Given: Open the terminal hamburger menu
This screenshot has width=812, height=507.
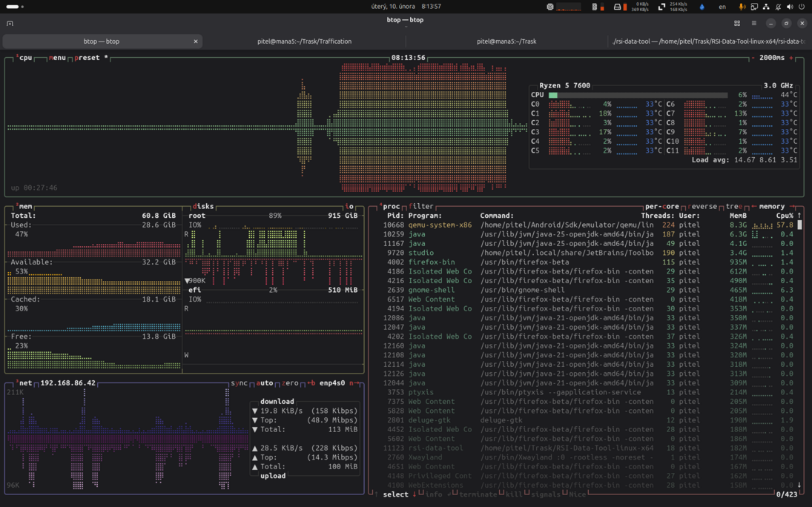Looking at the screenshot, I should [754, 23].
